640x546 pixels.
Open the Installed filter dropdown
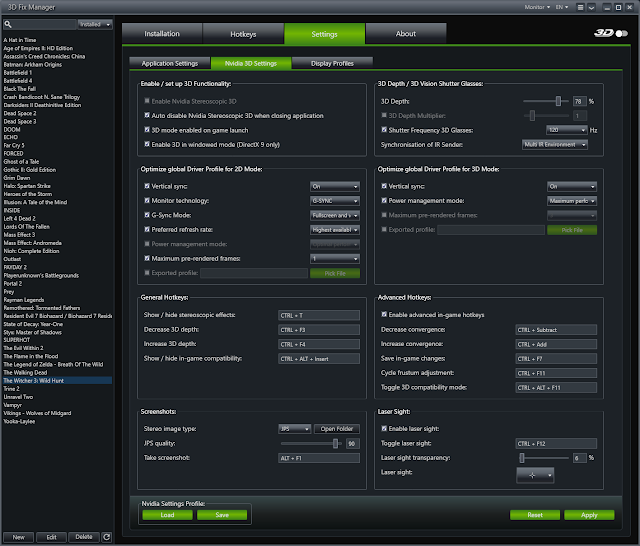95,24
